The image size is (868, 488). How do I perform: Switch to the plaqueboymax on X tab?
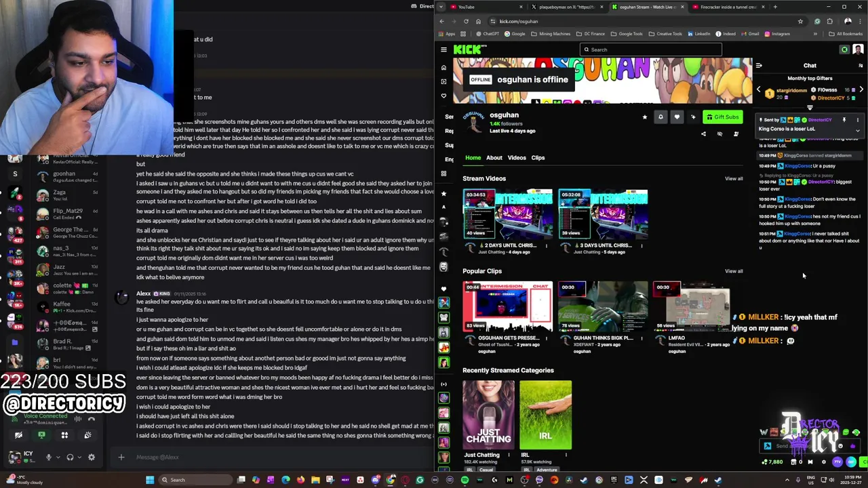point(566,7)
